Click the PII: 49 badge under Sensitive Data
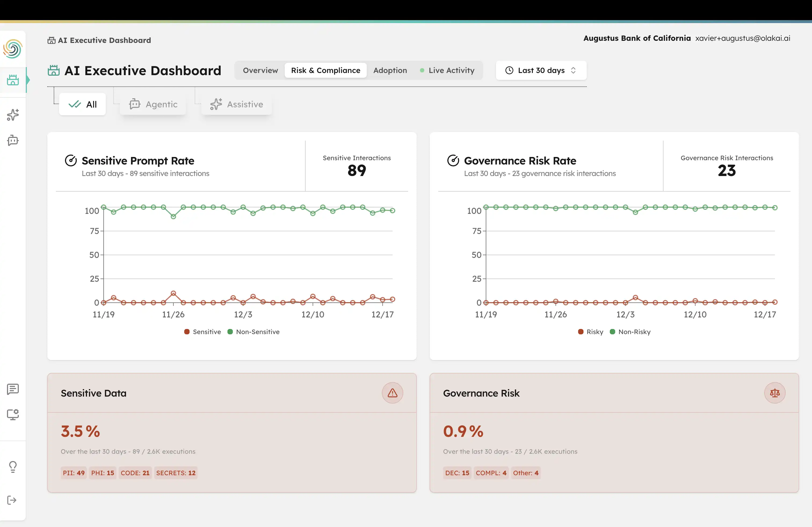 74,473
